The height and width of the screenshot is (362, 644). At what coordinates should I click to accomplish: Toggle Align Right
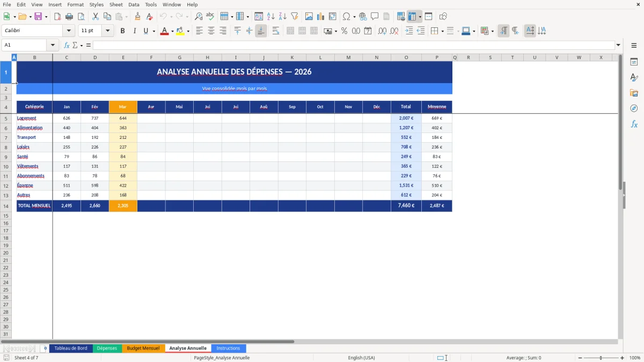click(223, 31)
